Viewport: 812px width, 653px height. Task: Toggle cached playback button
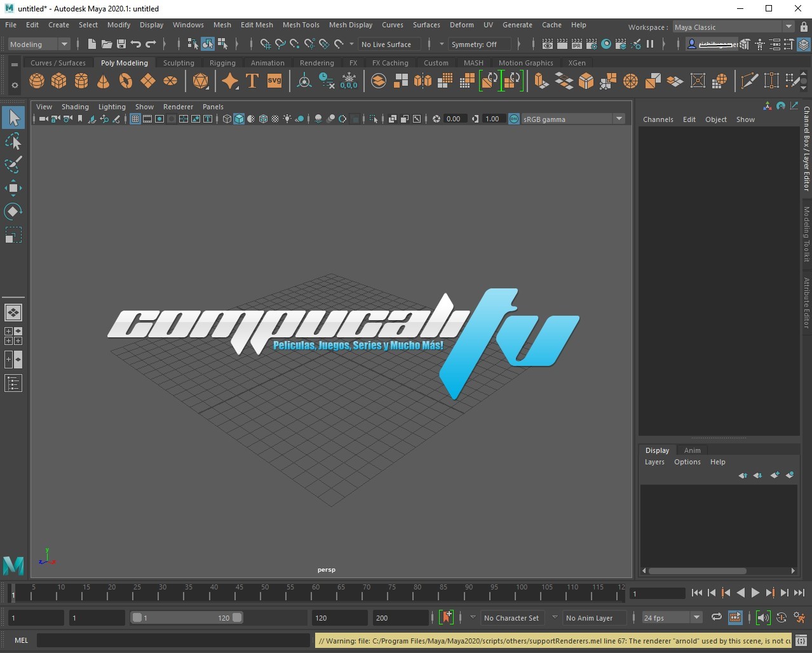pos(734,617)
